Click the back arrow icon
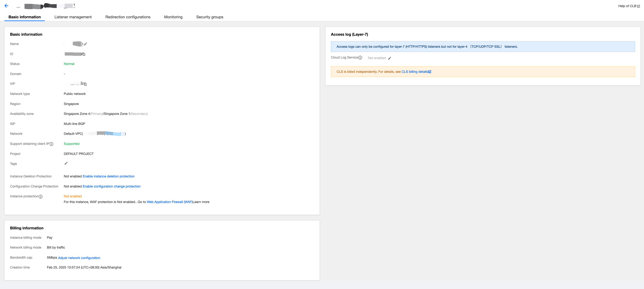This screenshot has height=289, width=644. click(7, 6)
